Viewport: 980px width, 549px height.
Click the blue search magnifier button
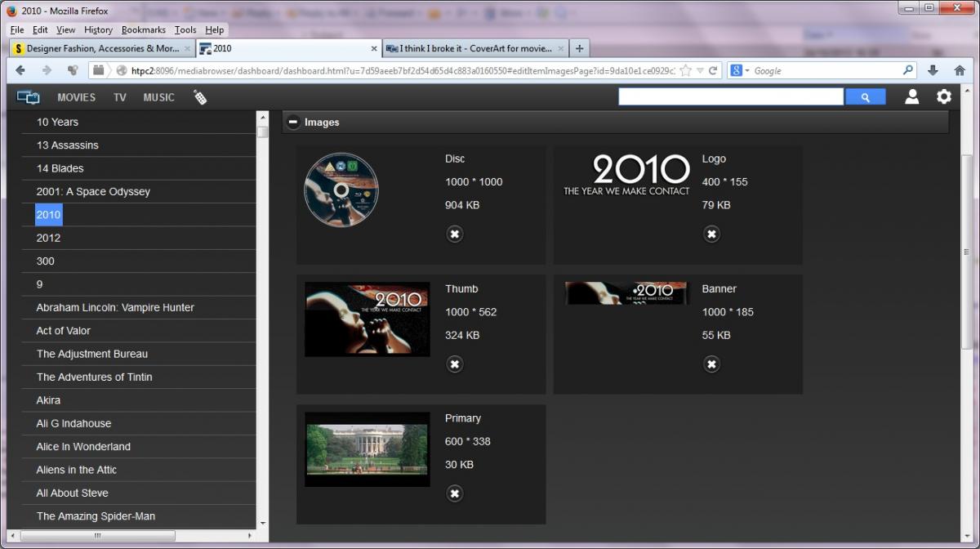click(x=865, y=97)
